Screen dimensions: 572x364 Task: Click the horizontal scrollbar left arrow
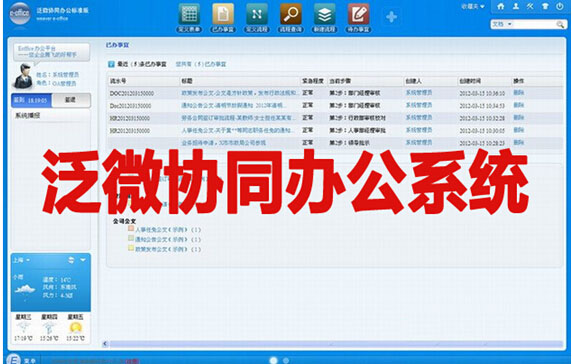coord(105,344)
